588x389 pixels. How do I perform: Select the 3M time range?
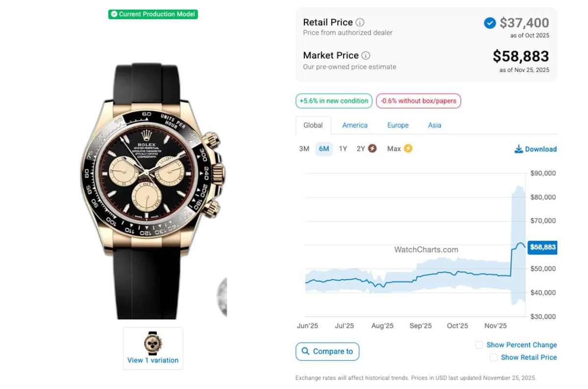tap(304, 149)
